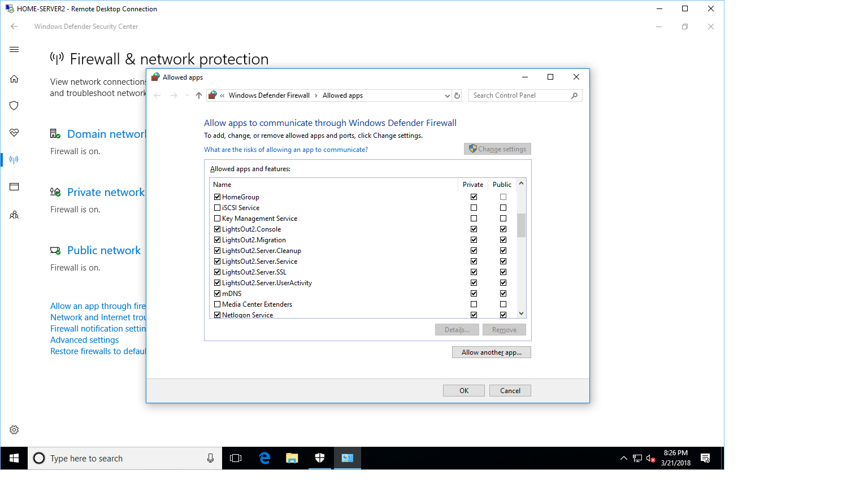Click the apps list scroll down arrow
This screenshot has width=868, height=488.
click(521, 313)
